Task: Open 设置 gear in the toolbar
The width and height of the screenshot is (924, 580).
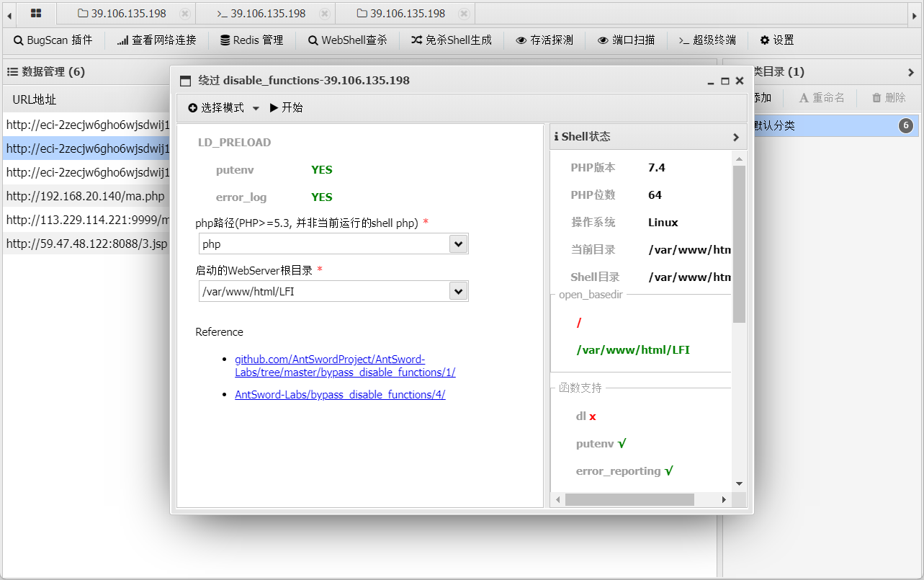Action: click(x=777, y=40)
